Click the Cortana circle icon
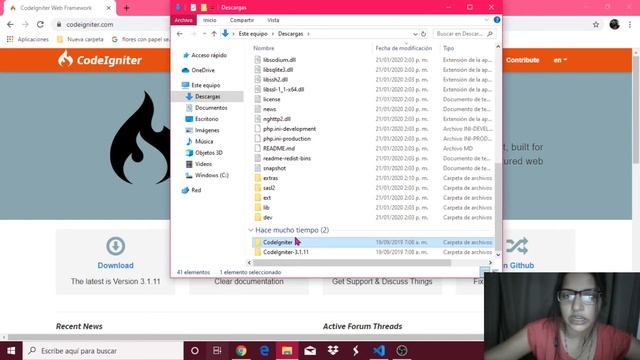 [195, 351]
